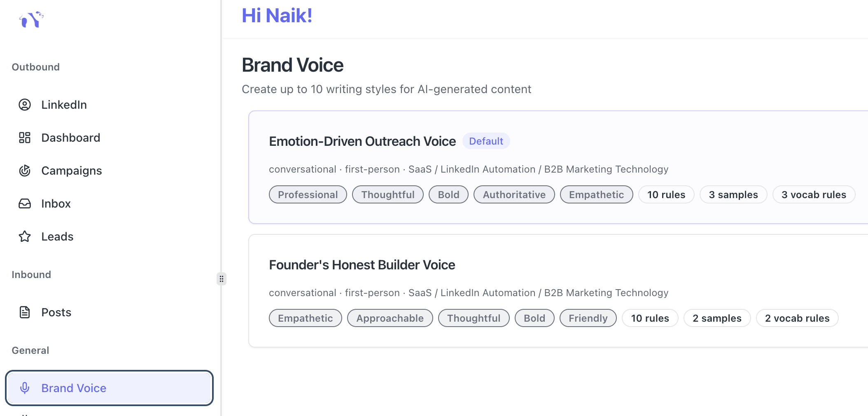Open the Campaigns menu item
The height and width of the screenshot is (416, 868).
point(71,171)
